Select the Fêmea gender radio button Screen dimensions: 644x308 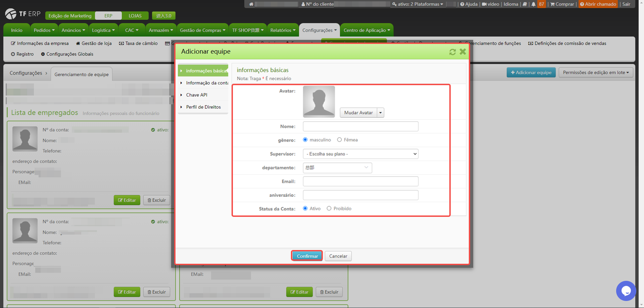[340, 140]
